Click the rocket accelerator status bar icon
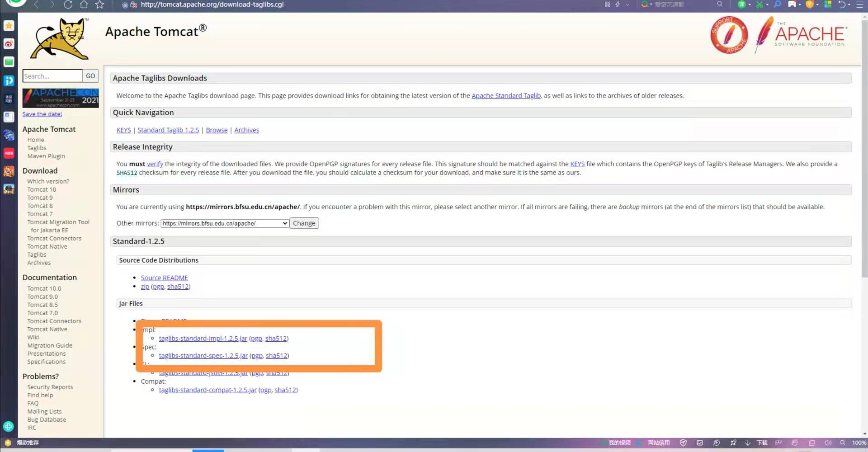 pos(733,443)
